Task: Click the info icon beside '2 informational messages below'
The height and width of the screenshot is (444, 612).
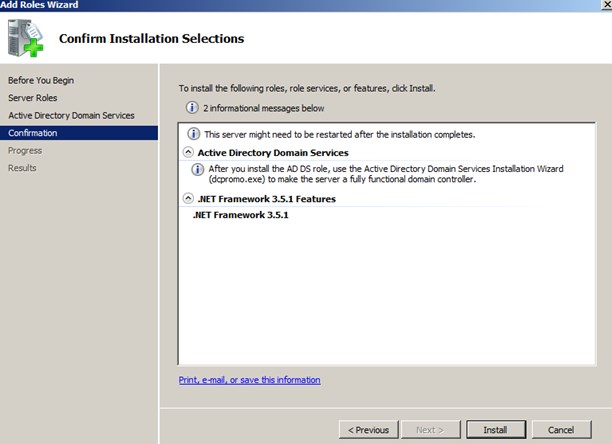Action: (192, 107)
